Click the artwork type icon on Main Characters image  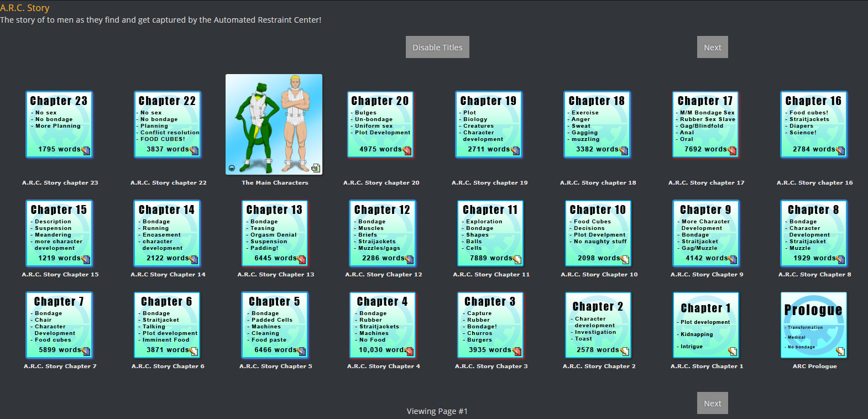click(x=316, y=168)
